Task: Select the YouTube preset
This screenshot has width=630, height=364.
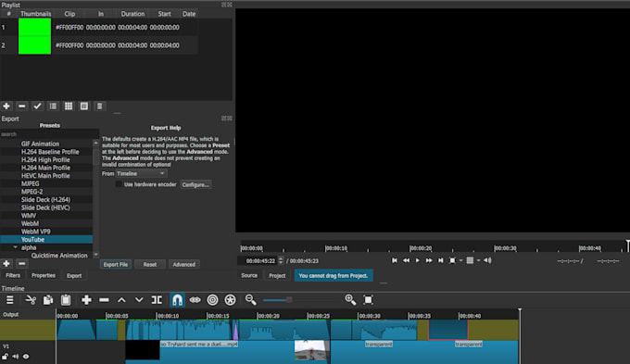Action: coord(46,240)
